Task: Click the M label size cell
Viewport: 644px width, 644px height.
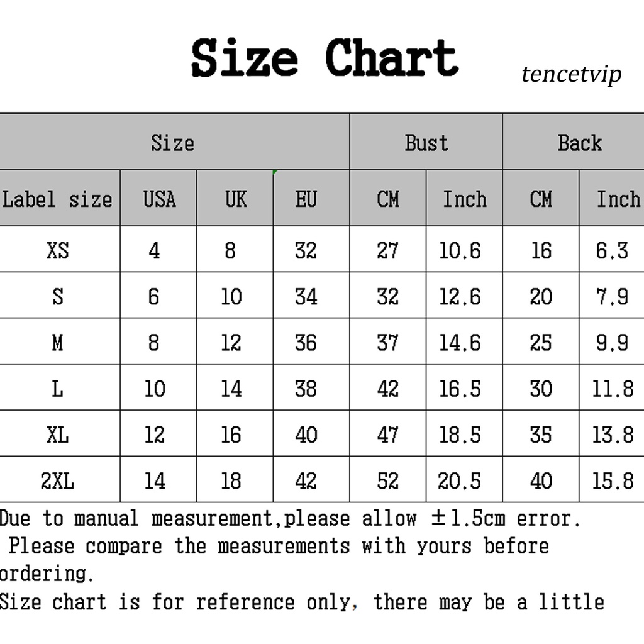Action: coord(57,343)
